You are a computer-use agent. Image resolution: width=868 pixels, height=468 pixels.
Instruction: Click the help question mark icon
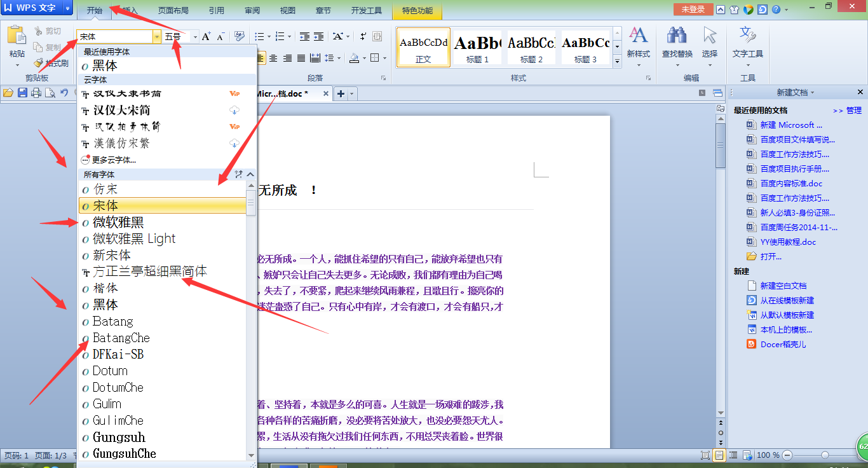point(776,10)
